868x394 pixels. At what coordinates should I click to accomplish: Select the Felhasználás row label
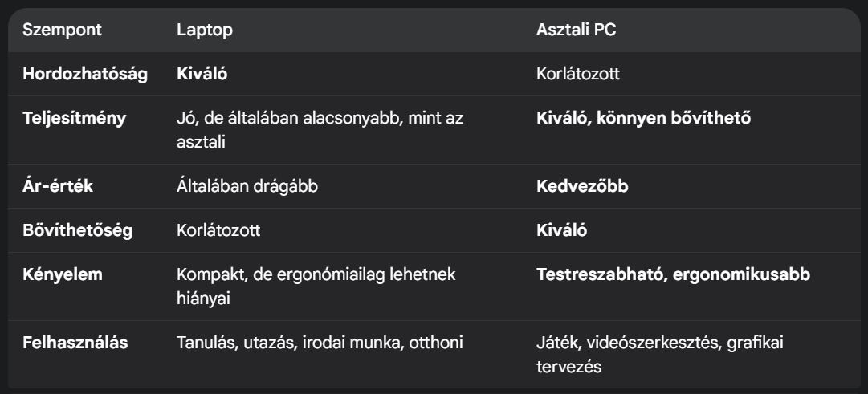point(75,343)
